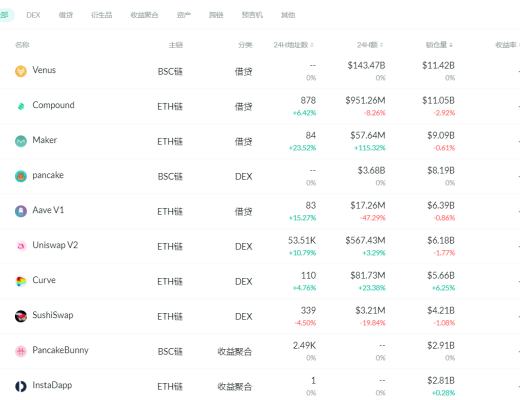
Task: Click Maker's $57.64M 24H amount
Action: (x=368, y=135)
